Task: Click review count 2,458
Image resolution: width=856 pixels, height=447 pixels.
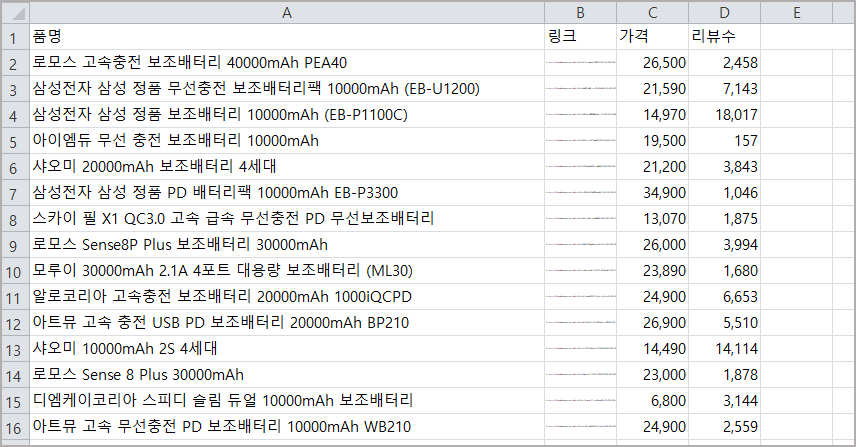Action: 724,63
